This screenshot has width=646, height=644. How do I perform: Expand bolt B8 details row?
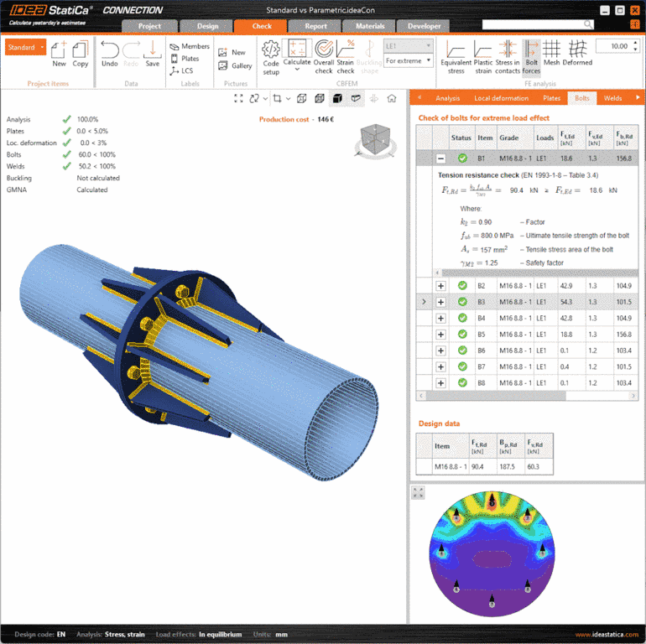pos(440,383)
